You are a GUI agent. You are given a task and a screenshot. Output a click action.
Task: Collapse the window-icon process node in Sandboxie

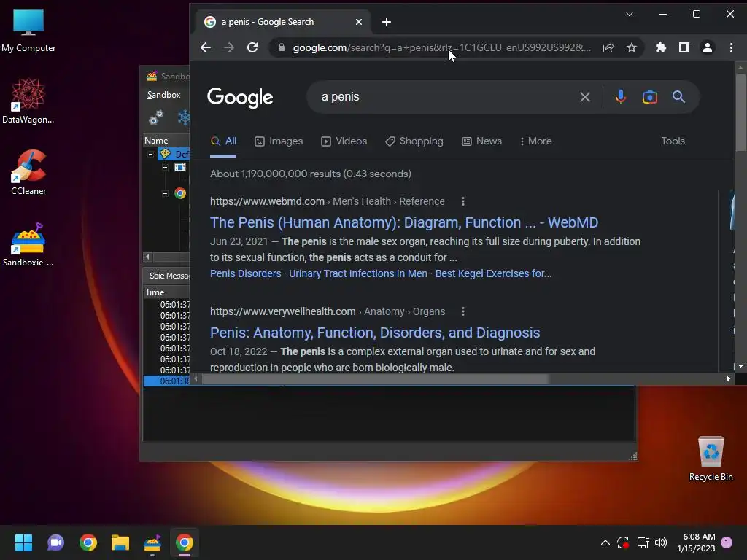165,167
